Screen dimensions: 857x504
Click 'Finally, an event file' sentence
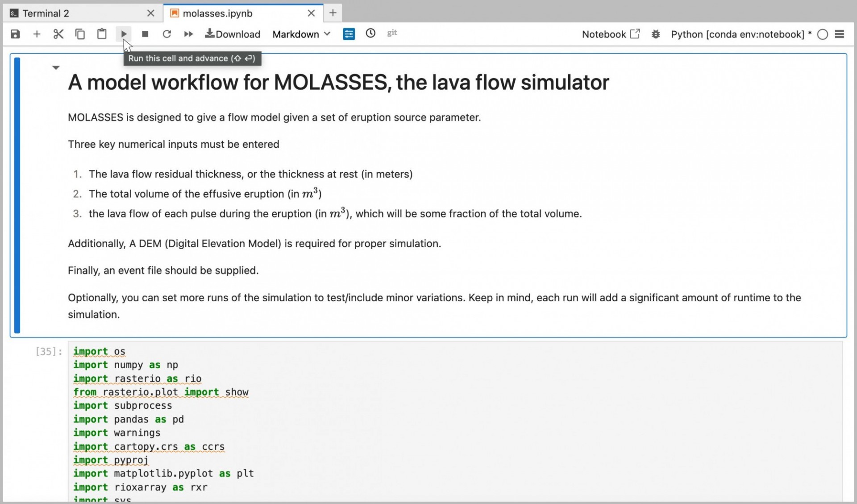point(163,271)
